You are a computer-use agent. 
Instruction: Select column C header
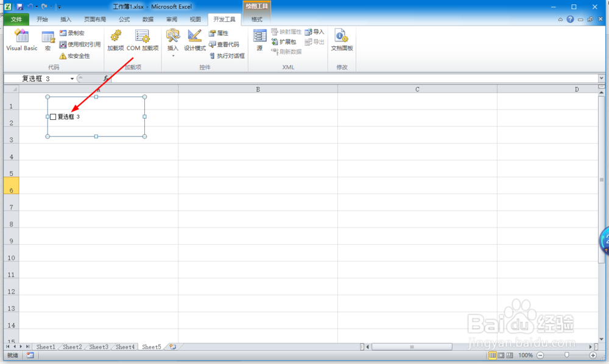pyautogui.click(x=417, y=89)
